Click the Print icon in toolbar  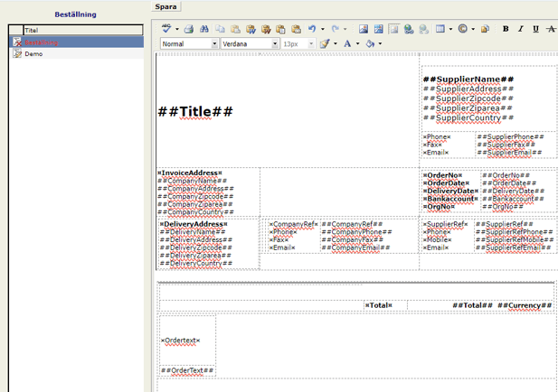pos(188,29)
